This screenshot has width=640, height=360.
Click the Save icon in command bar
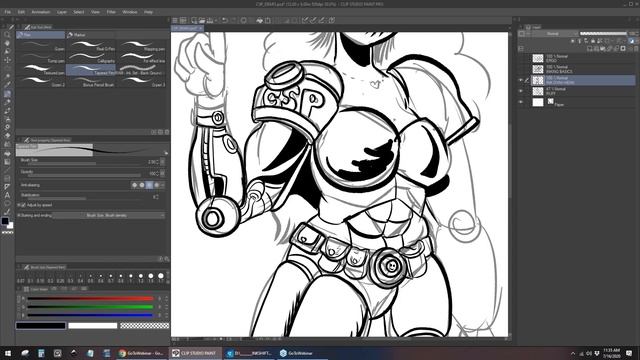coord(210,20)
